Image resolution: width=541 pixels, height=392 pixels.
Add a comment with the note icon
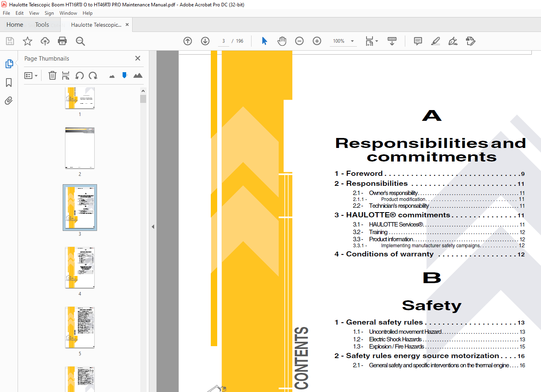click(418, 41)
